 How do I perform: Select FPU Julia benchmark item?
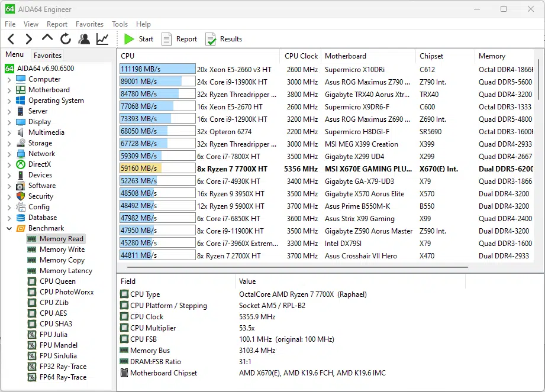pos(53,335)
